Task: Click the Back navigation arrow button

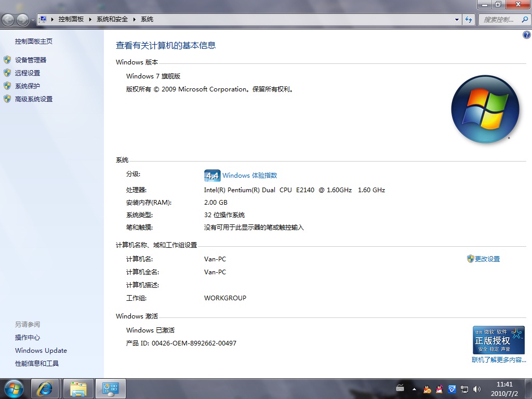Action: (8, 20)
